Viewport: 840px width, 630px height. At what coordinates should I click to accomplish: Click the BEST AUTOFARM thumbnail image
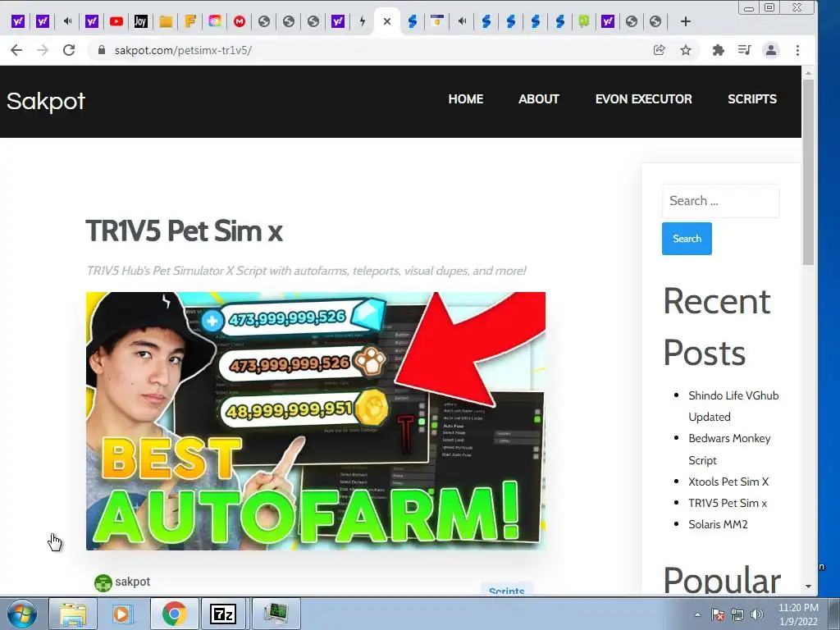pyautogui.click(x=316, y=421)
